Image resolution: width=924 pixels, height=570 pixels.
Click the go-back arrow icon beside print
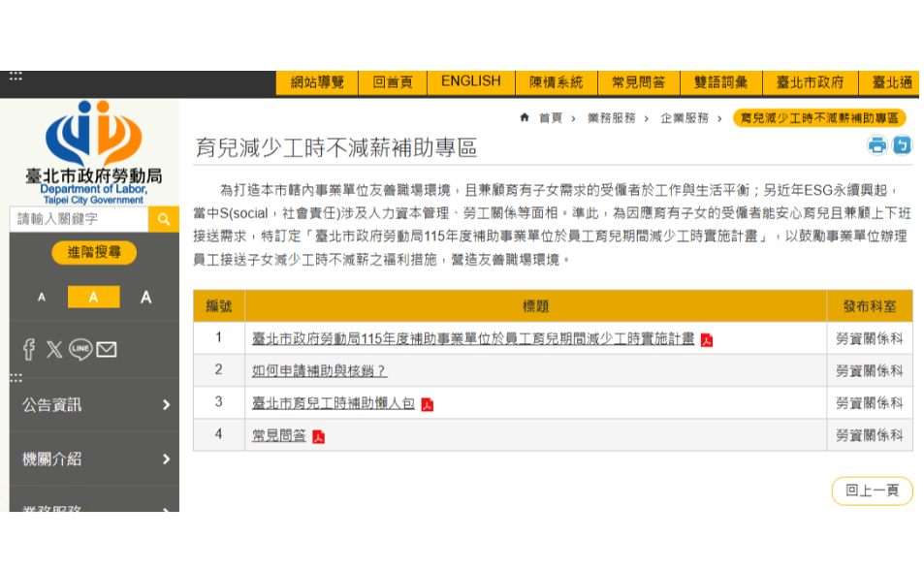(902, 146)
